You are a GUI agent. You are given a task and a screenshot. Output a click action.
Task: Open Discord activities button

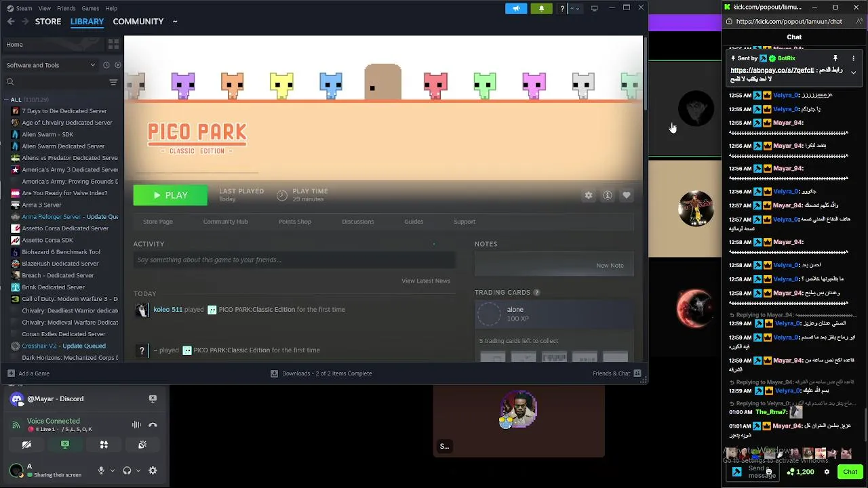pos(104,445)
